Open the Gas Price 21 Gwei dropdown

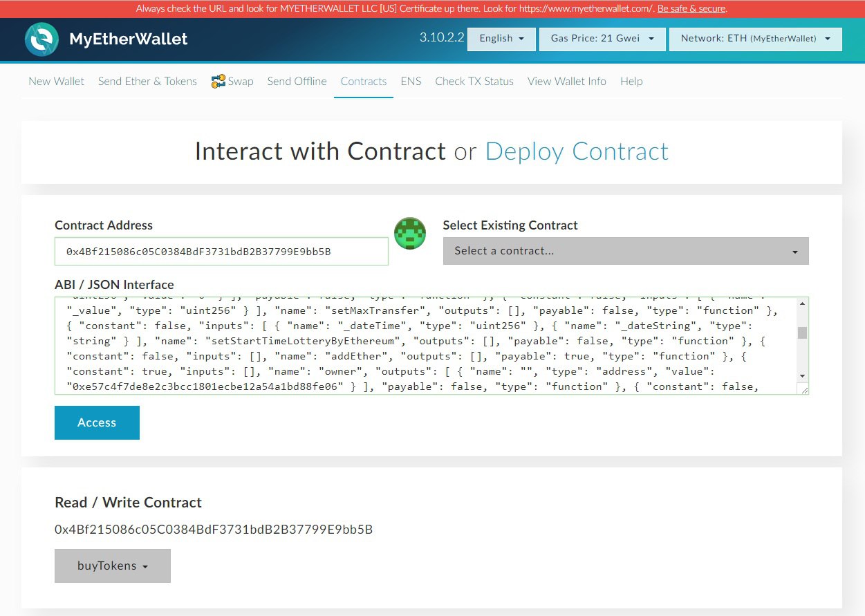(602, 39)
